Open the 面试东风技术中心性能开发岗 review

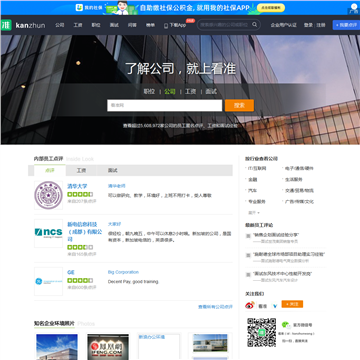point(282,274)
